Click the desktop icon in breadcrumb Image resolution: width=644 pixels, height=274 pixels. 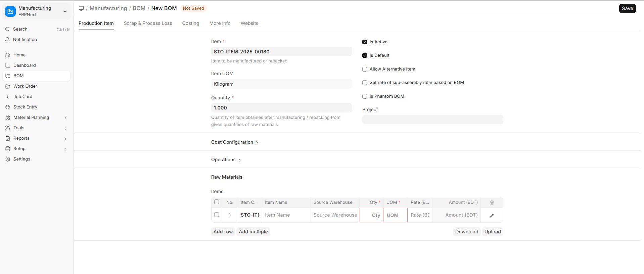pos(81,8)
